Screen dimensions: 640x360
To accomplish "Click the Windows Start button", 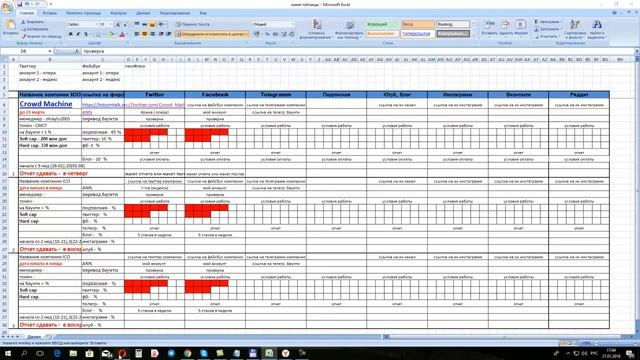I will tap(7, 353).
